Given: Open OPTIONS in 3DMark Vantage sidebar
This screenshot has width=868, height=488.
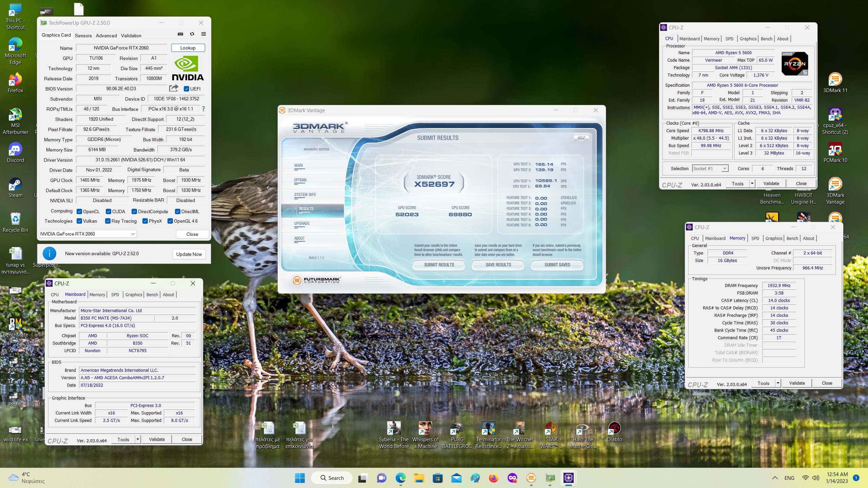Looking at the screenshot, I should 300,180.
